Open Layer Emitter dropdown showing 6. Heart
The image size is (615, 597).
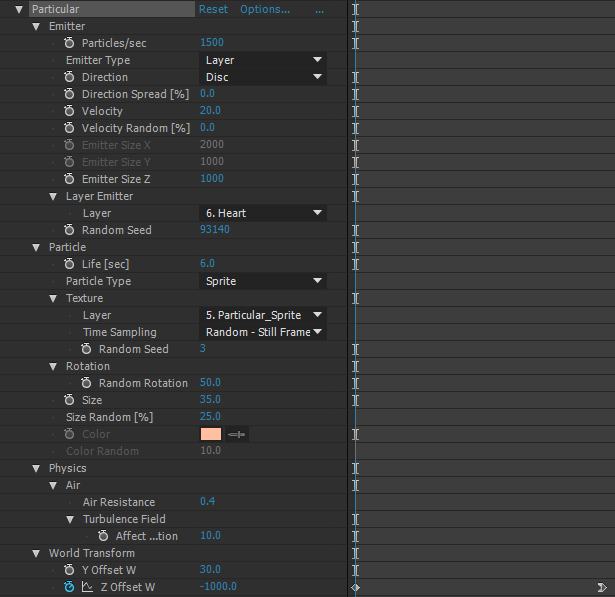(x=263, y=213)
